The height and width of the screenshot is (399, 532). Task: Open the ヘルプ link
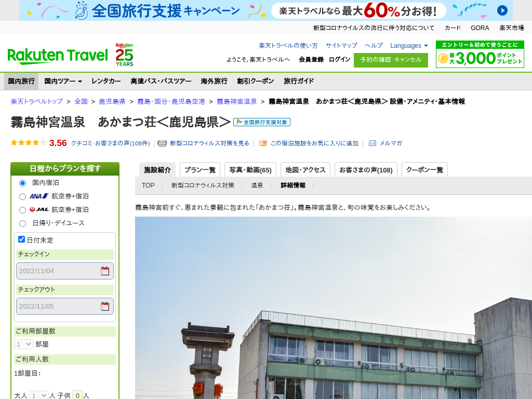(374, 46)
